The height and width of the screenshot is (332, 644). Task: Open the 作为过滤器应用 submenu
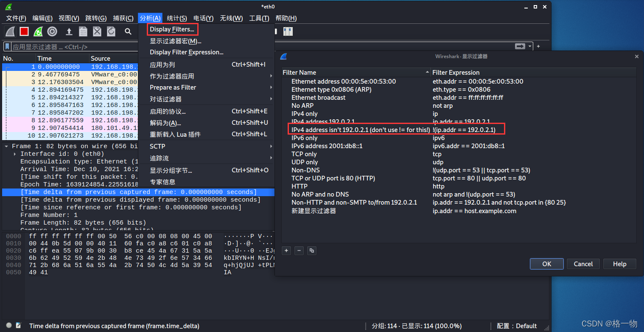206,76
